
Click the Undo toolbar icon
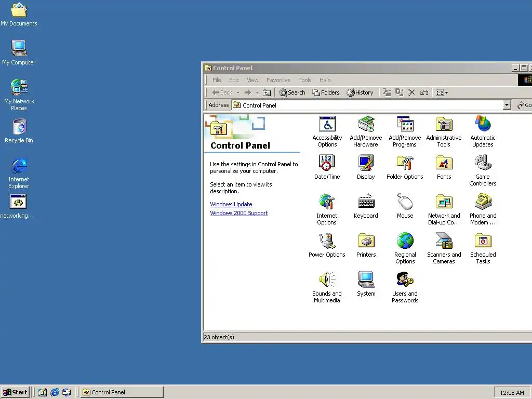click(424, 92)
